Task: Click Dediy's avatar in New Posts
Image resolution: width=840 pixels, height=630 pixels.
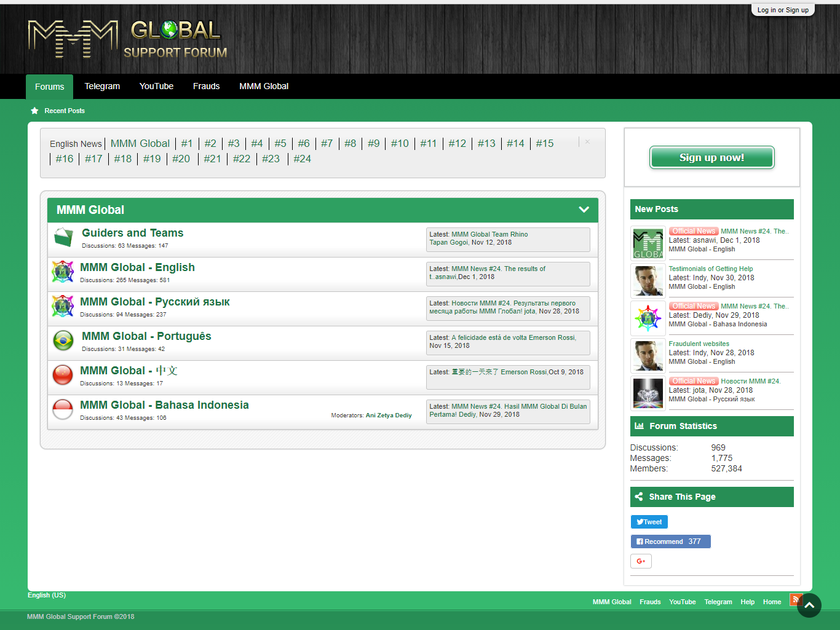Action: [648, 318]
